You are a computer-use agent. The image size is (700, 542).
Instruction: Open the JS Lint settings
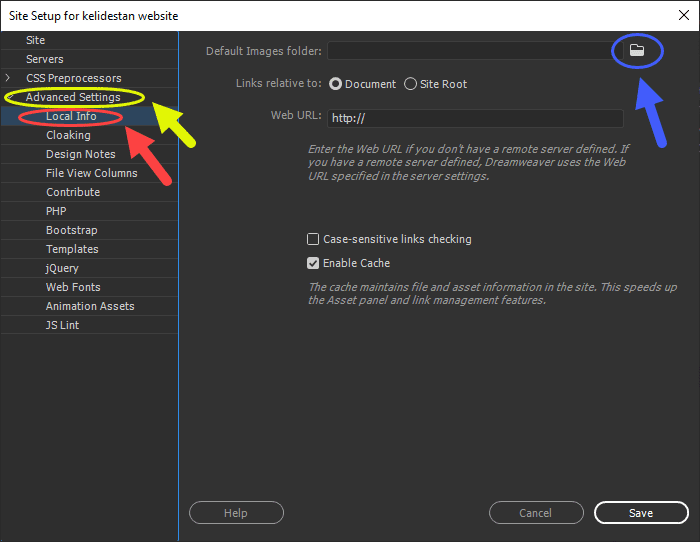89,325
